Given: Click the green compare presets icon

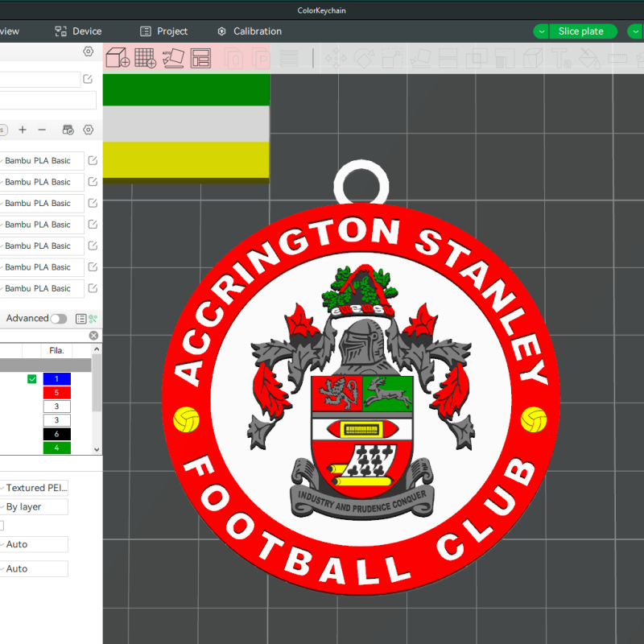Looking at the screenshot, I should pyautogui.click(x=93, y=319).
